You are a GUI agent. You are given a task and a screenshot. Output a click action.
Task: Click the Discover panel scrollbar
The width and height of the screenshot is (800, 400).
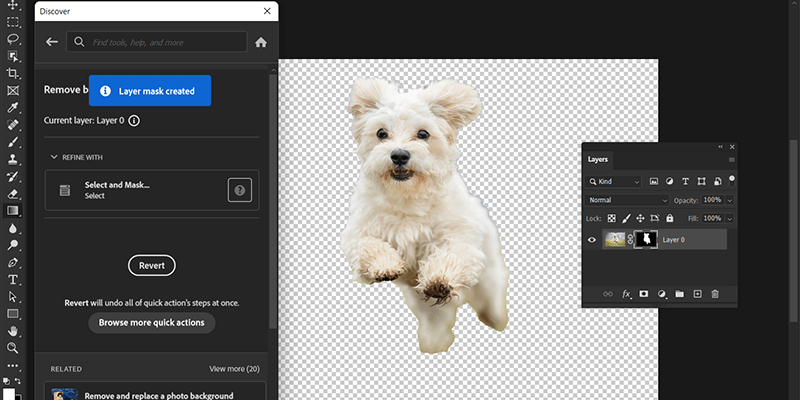[273, 202]
